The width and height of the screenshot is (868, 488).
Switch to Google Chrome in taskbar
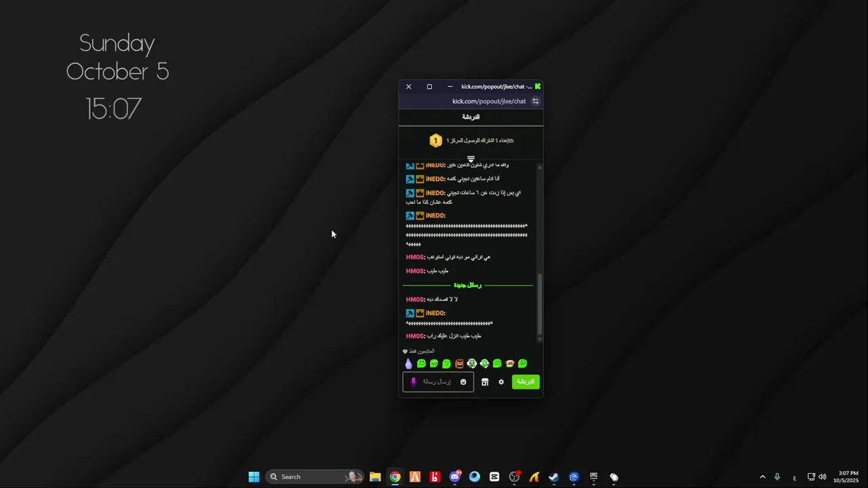point(395,476)
